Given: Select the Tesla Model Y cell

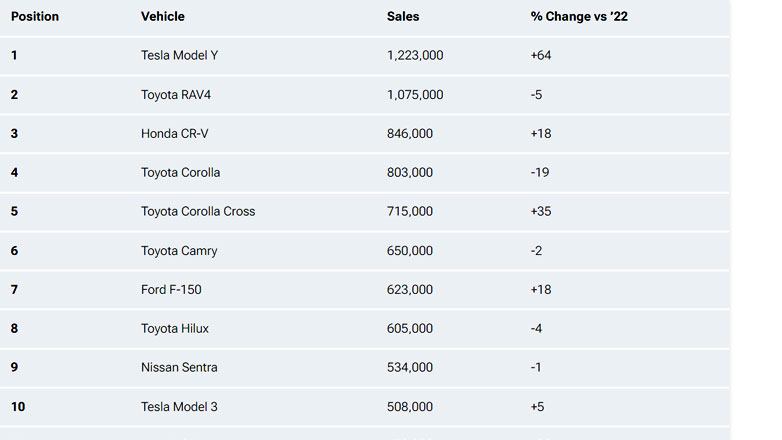Looking at the screenshot, I should [x=179, y=56].
